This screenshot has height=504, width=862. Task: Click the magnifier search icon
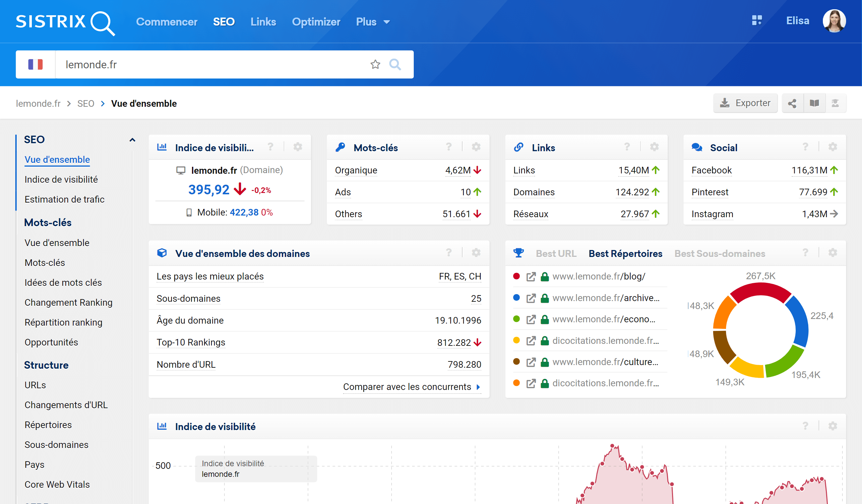pyautogui.click(x=395, y=64)
